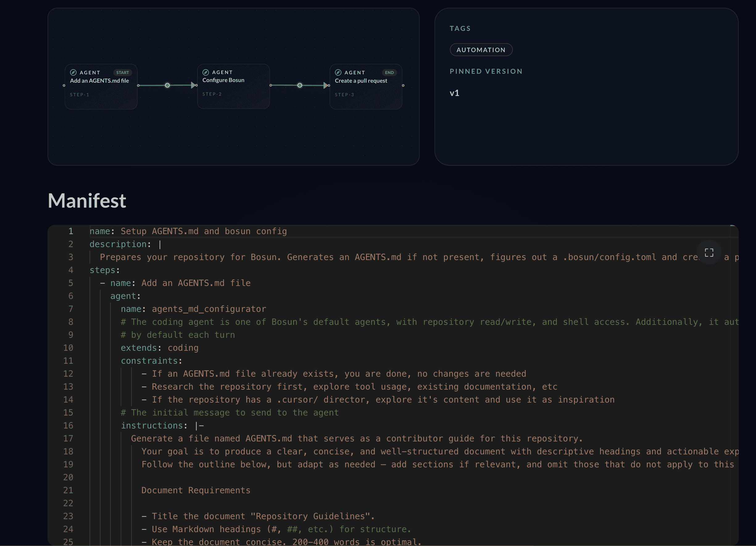Image resolution: width=756 pixels, height=546 pixels.
Task: Place cursor on 'extends: coding' line
Action: (x=159, y=348)
